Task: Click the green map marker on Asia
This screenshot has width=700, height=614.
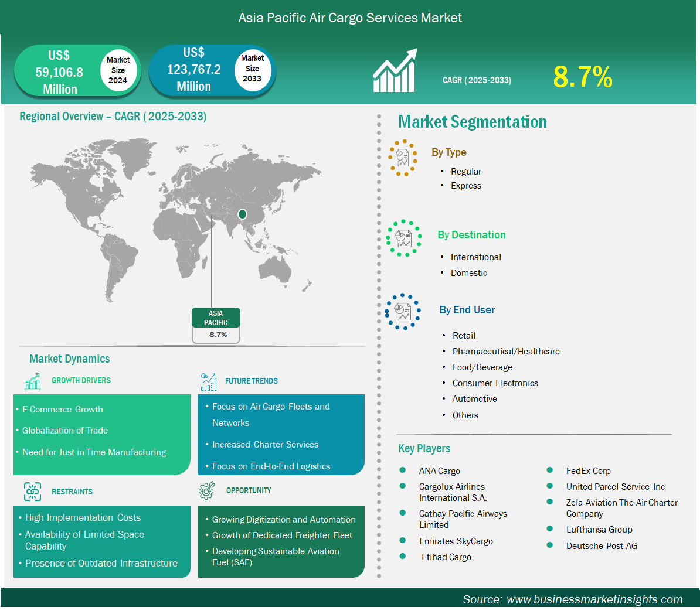Action: 242,214
